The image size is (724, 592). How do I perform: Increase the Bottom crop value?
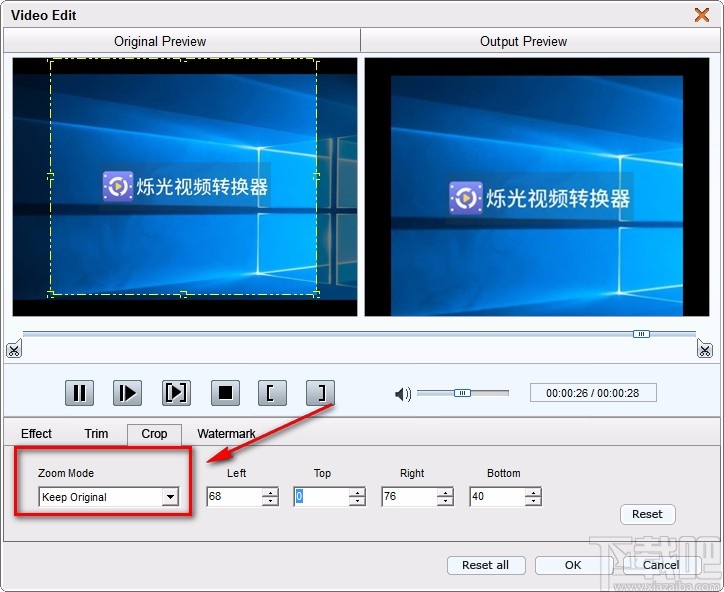[533, 492]
